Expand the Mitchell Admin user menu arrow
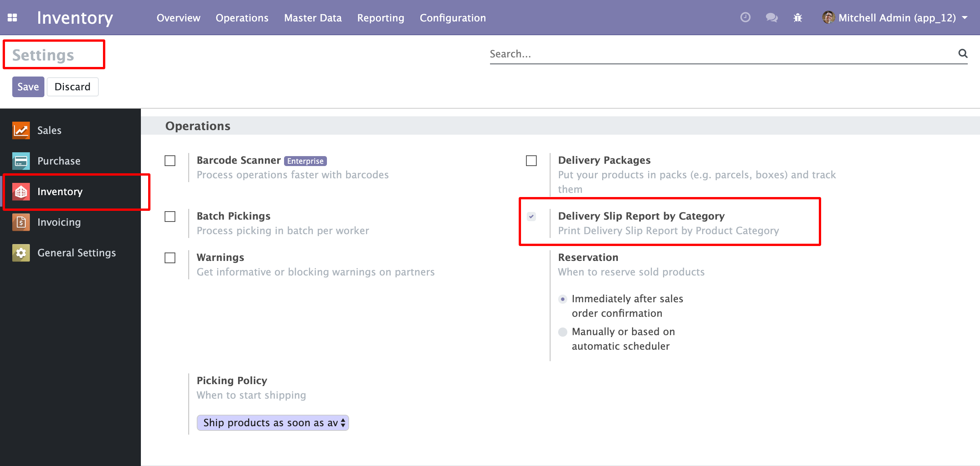 pos(965,18)
